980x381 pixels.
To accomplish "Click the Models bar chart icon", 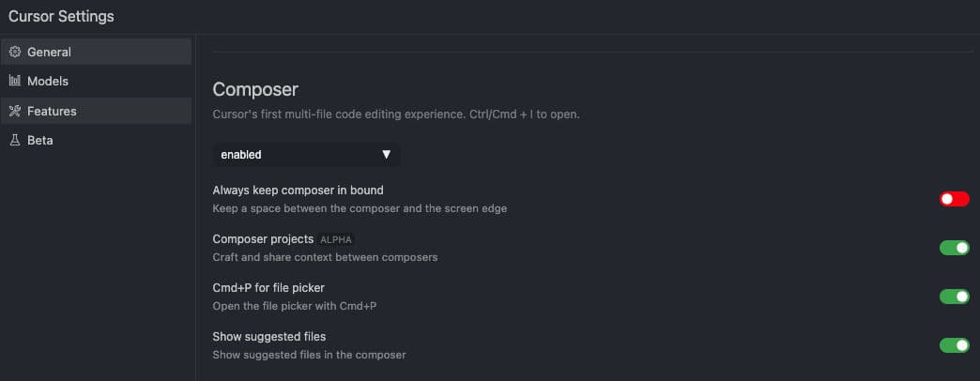I will pyautogui.click(x=15, y=82).
